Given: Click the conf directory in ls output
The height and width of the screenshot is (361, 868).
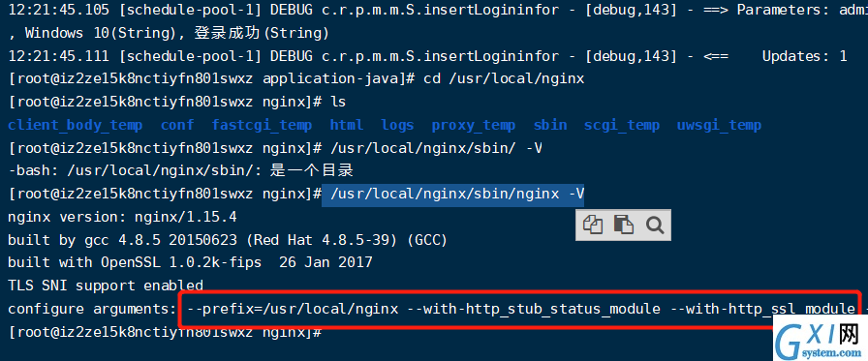Looking at the screenshot, I should 177,126.
